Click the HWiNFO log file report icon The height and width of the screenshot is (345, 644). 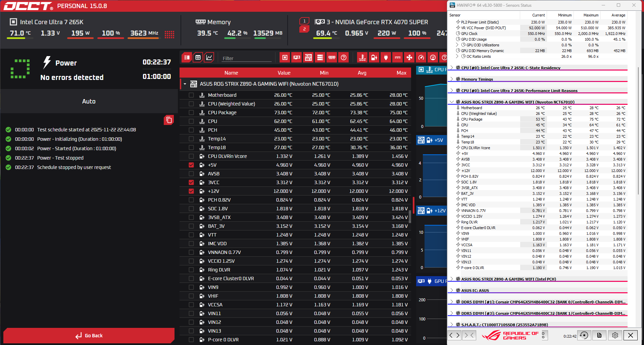pyautogui.click(x=599, y=335)
